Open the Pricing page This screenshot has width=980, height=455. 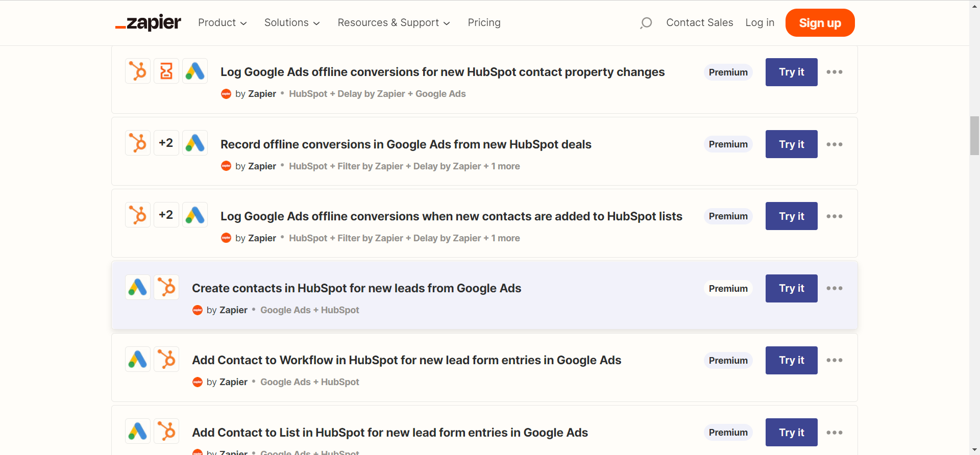pos(484,22)
